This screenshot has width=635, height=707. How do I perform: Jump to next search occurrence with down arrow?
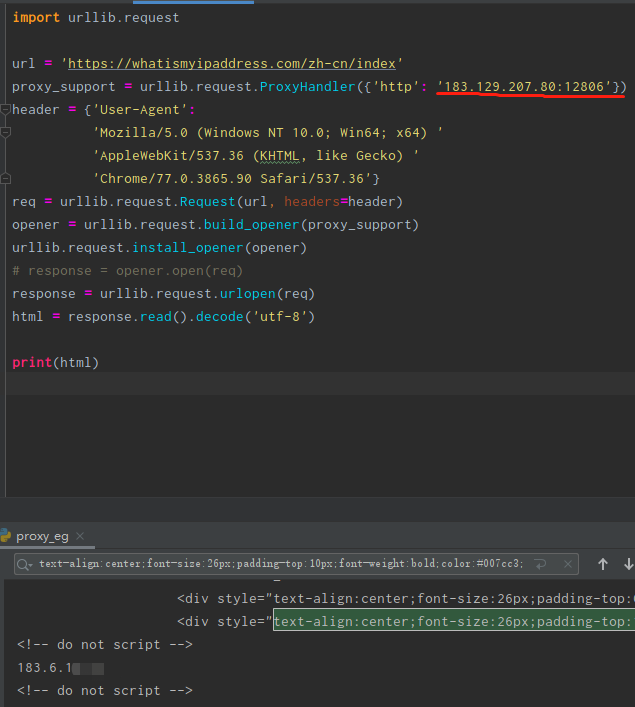pos(627,564)
